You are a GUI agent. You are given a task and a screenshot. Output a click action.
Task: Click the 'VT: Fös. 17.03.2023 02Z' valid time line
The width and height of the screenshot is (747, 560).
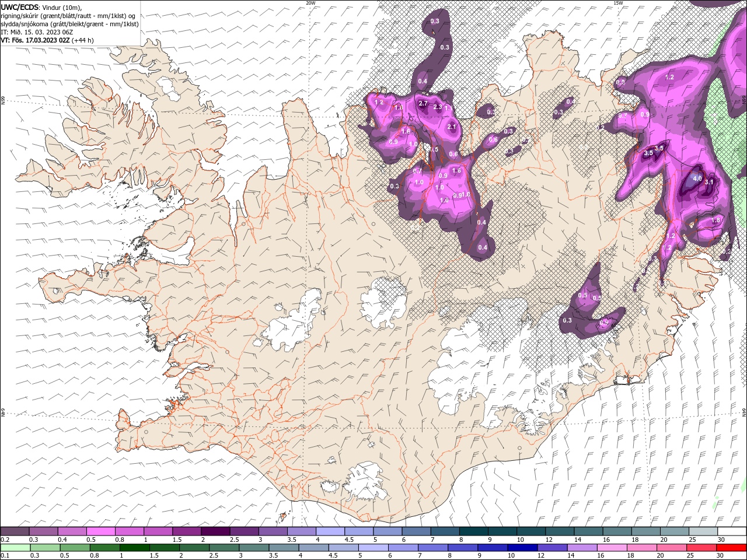[36, 40]
